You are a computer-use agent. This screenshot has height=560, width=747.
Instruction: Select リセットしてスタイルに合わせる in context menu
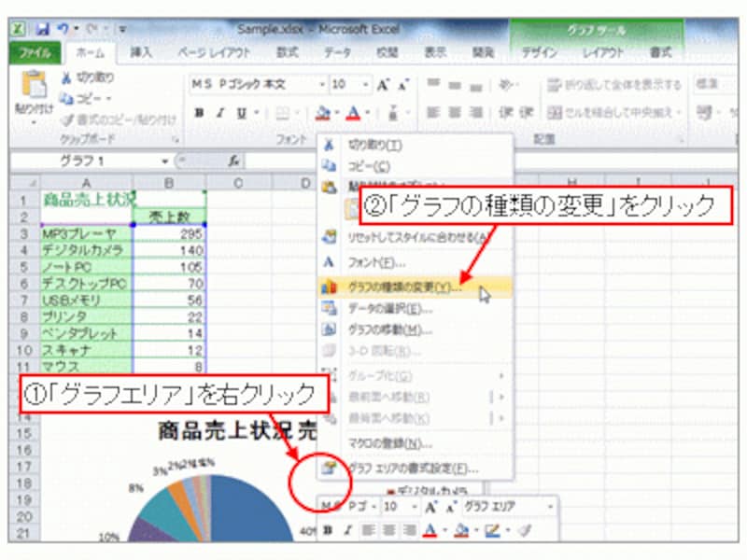click(x=416, y=237)
